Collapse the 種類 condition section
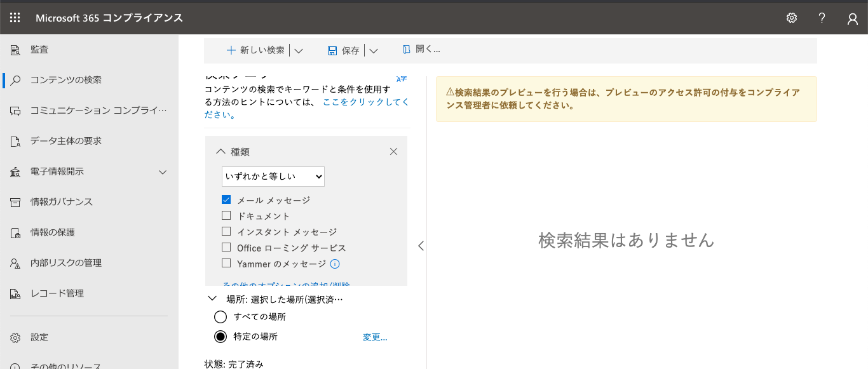Viewport: 868px width, 369px height. pos(221,151)
